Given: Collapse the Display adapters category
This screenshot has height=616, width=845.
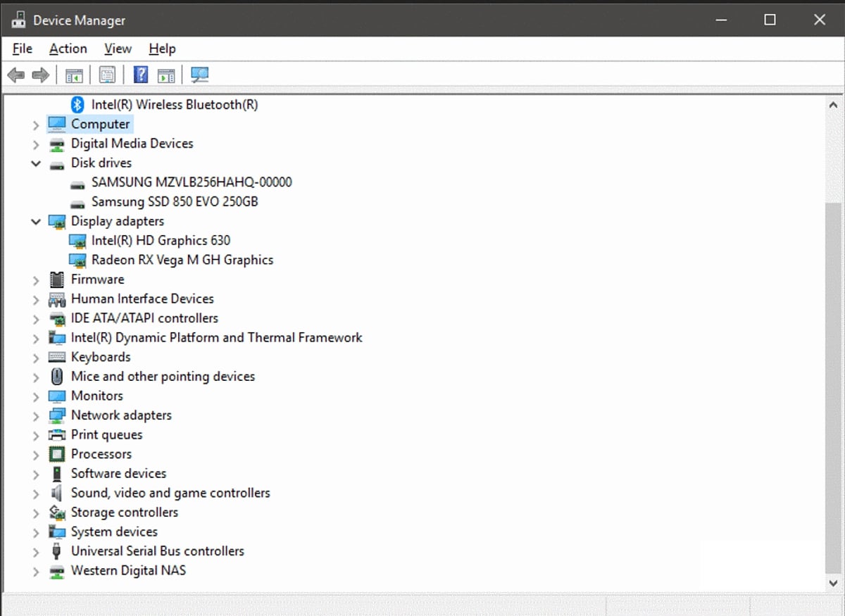Looking at the screenshot, I should click(36, 222).
